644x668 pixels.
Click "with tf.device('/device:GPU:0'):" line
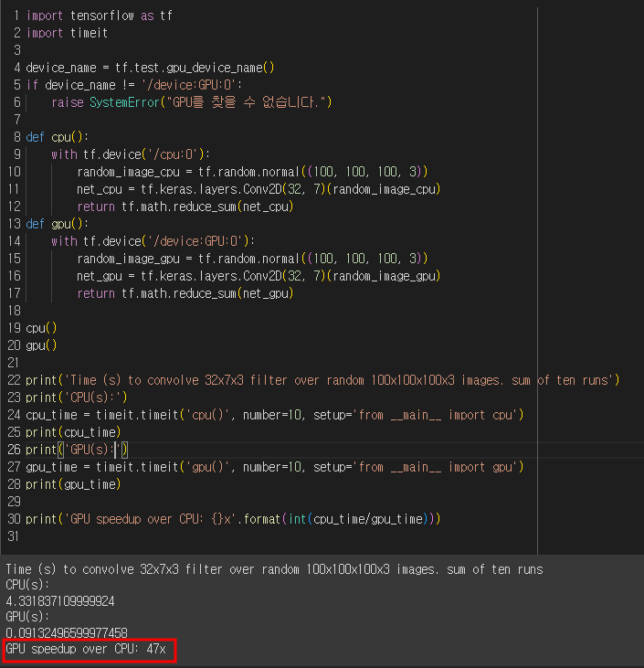coord(153,241)
